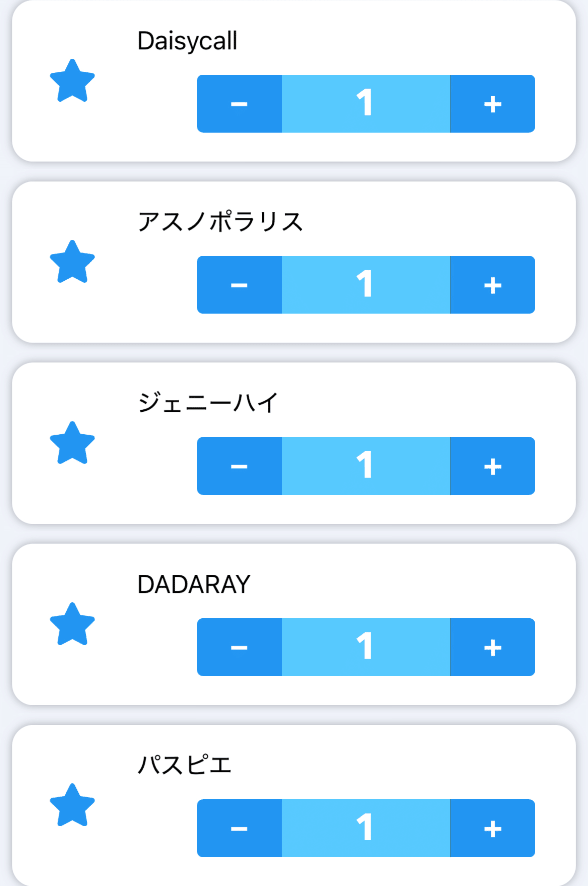Toggle the favorite star for ジェニーハイ
Screen dimensions: 588x886
(x=72, y=443)
